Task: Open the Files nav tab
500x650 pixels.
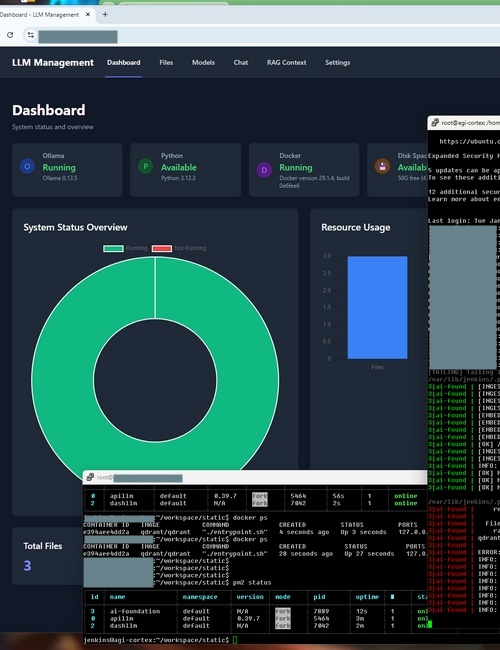Action: [x=166, y=63]
